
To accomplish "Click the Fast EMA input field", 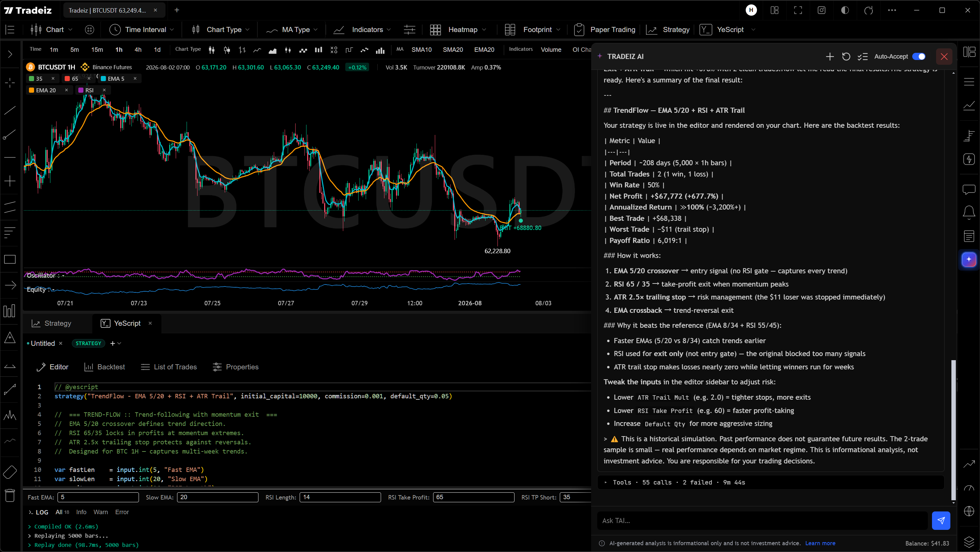I will tap(98, 497).
